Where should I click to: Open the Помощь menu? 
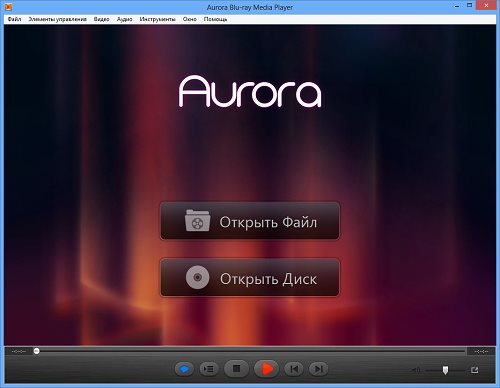coord(215,19)
